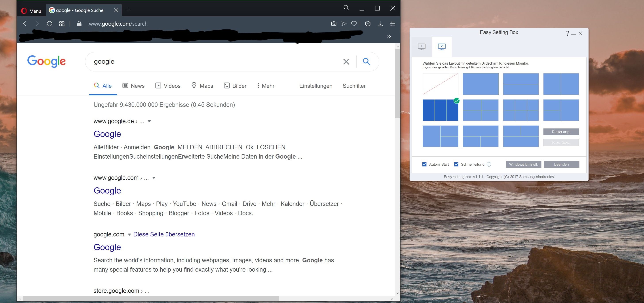Choose the selected three columns layout
644x303 pixels.
[440, 110]
